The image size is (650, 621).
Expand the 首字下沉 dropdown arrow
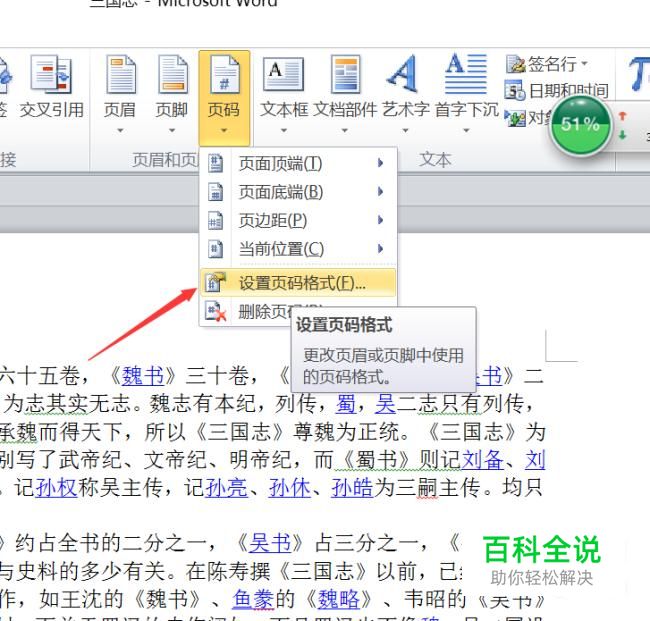click(466, 130)
